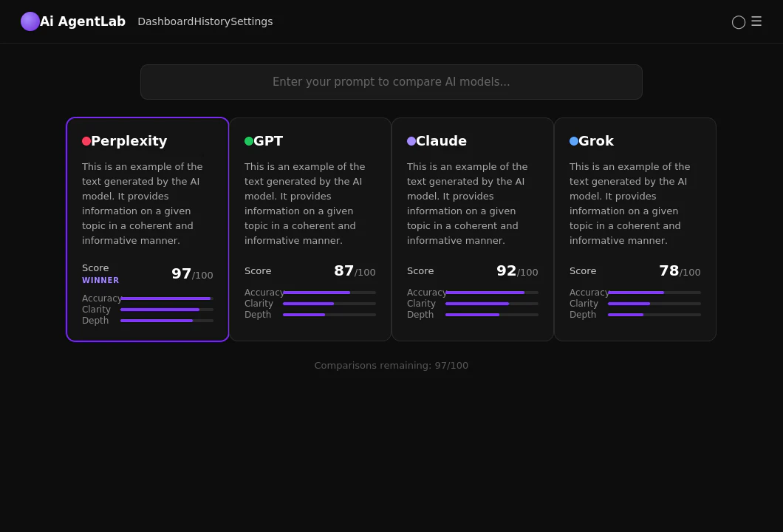Click Claude's 92/100 score value

[x=517, y=270]
